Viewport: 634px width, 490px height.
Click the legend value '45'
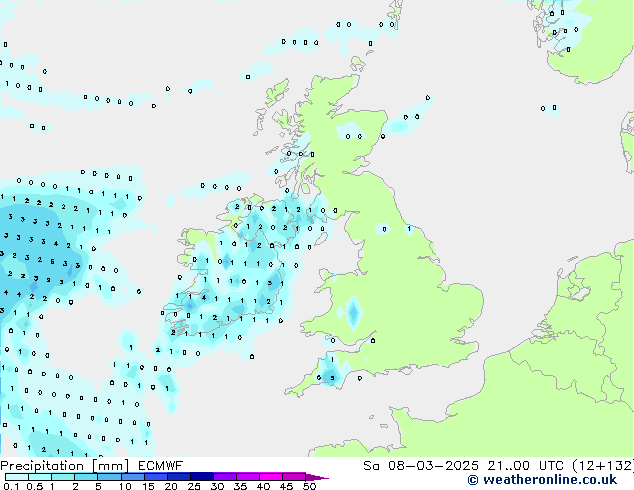[x=286, y=486]
